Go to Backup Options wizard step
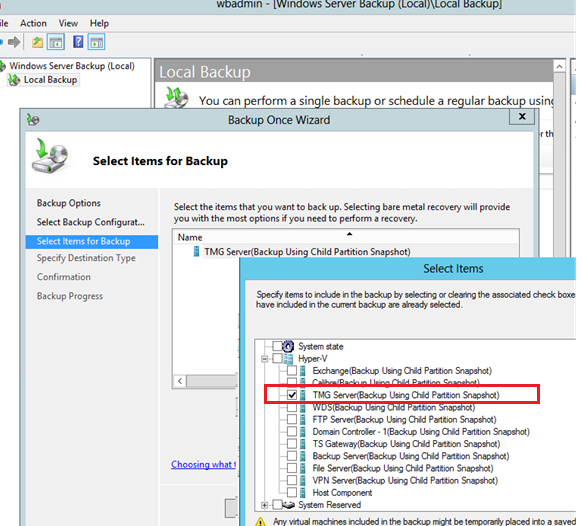Image resolution: width=582 pixels, height=526 pixels. [69, 203]
